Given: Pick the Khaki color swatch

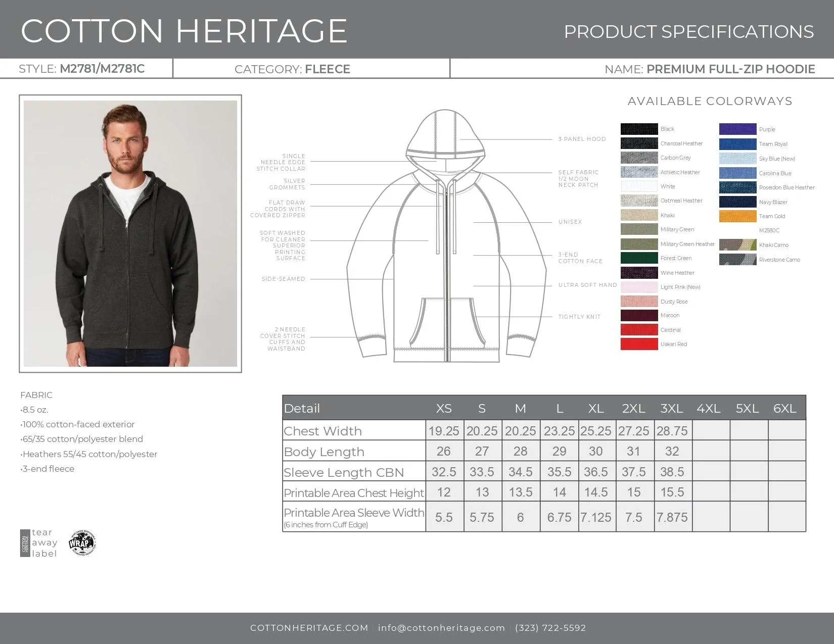Looking at the screenshot, I should click(639, 215).
